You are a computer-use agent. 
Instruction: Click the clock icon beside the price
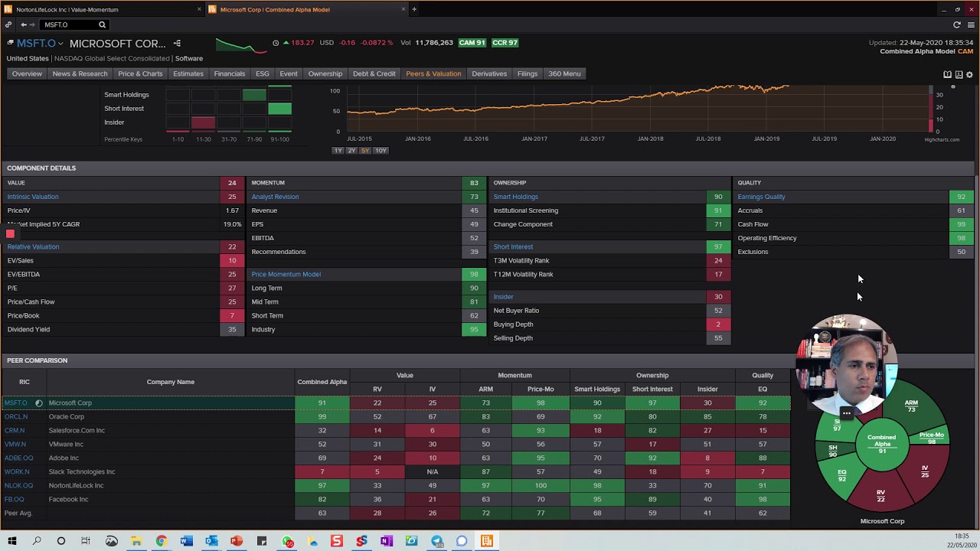[276, 43]
